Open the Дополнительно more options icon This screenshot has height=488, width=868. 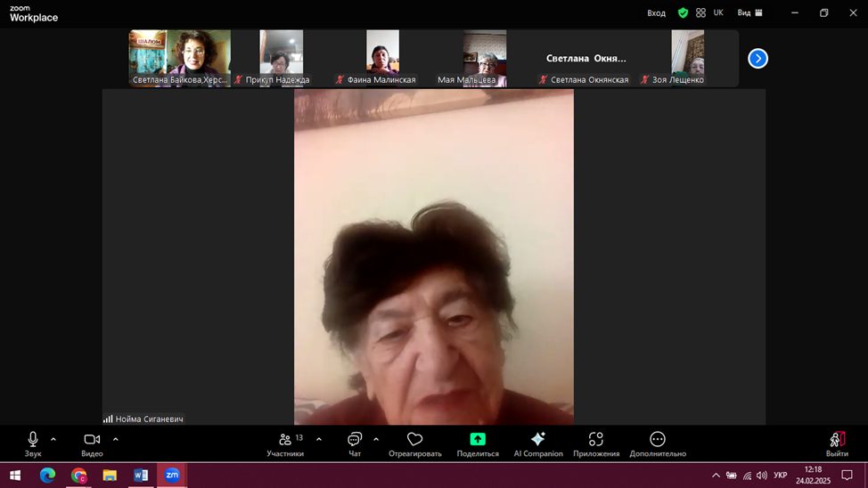(657, 440)
